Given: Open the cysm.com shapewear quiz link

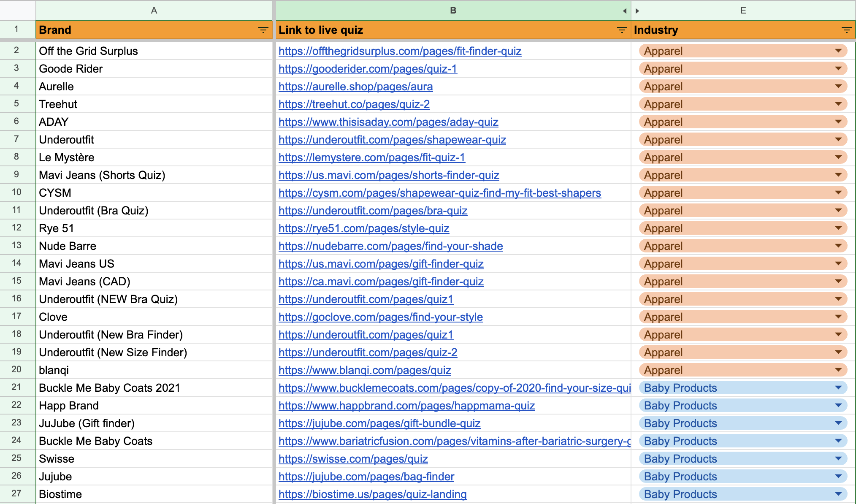Looking at the screenshot, I should [440, 193].
